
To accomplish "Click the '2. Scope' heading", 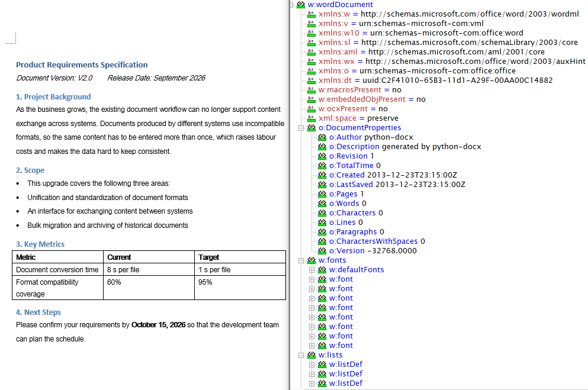I will (30, 170).
